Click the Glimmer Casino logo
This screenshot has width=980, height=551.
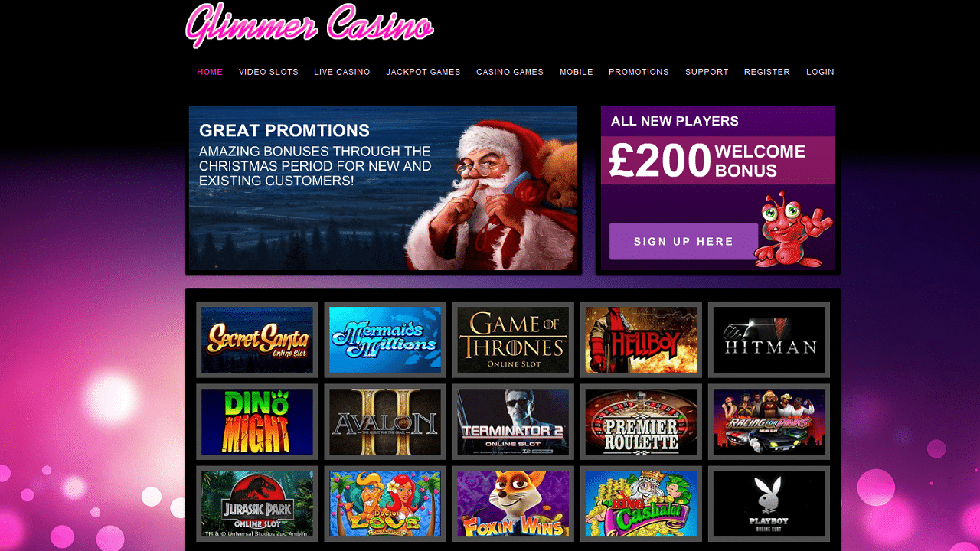309,24
